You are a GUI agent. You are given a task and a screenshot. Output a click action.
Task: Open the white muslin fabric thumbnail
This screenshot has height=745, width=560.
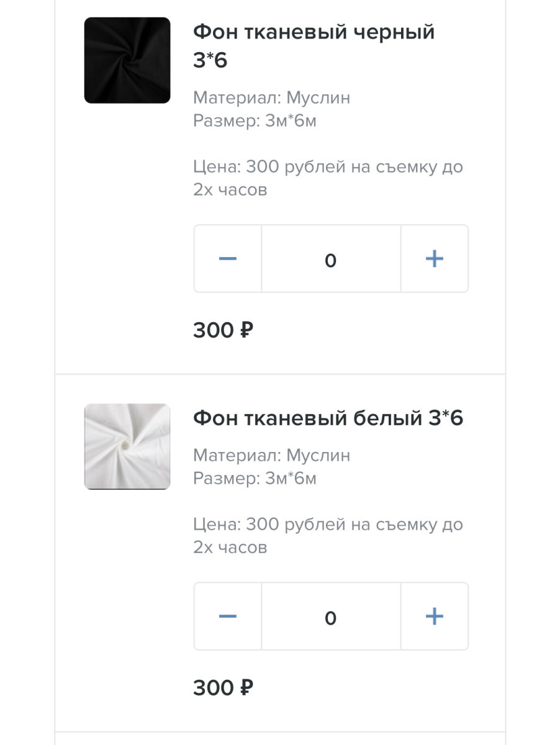pyautogui.click(x=127, y=446)
